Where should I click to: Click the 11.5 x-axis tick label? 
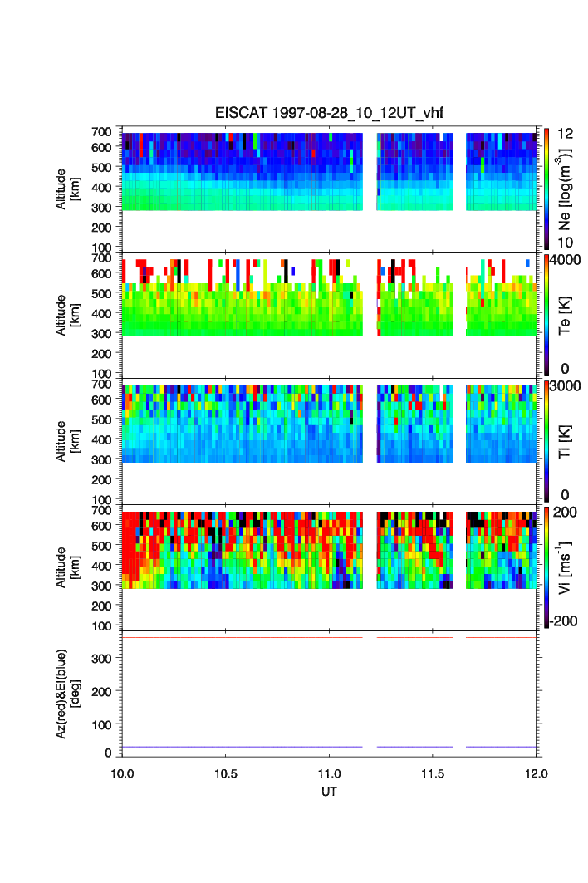tap(433, 773)
